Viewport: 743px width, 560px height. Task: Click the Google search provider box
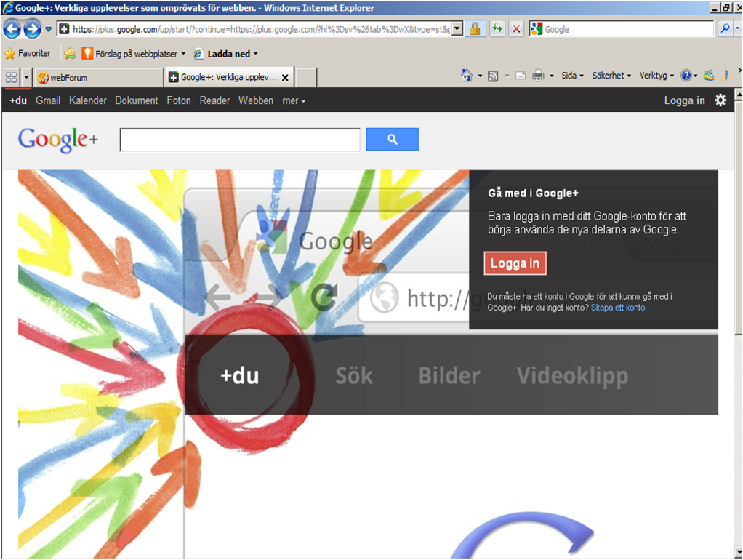(x=621, y=29)
